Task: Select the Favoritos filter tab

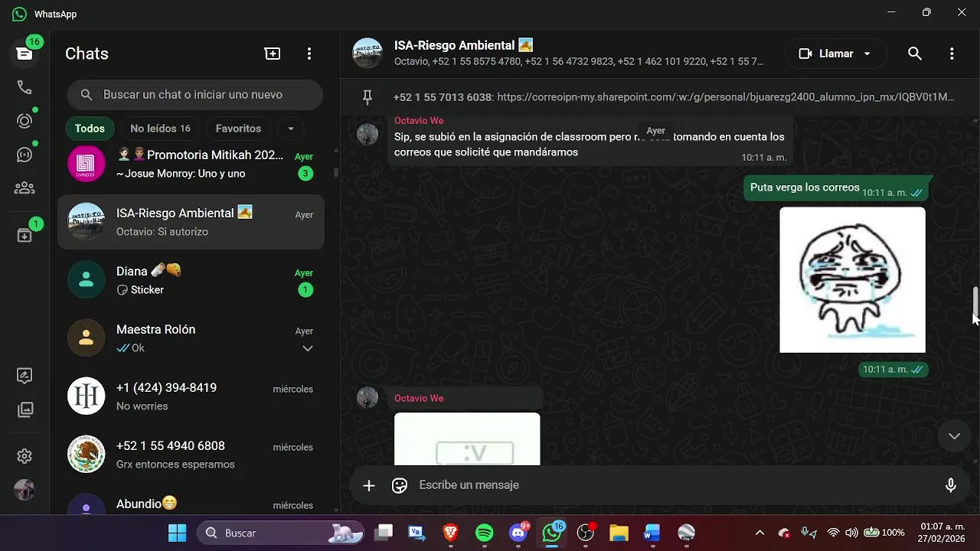Action: (238, 129)
